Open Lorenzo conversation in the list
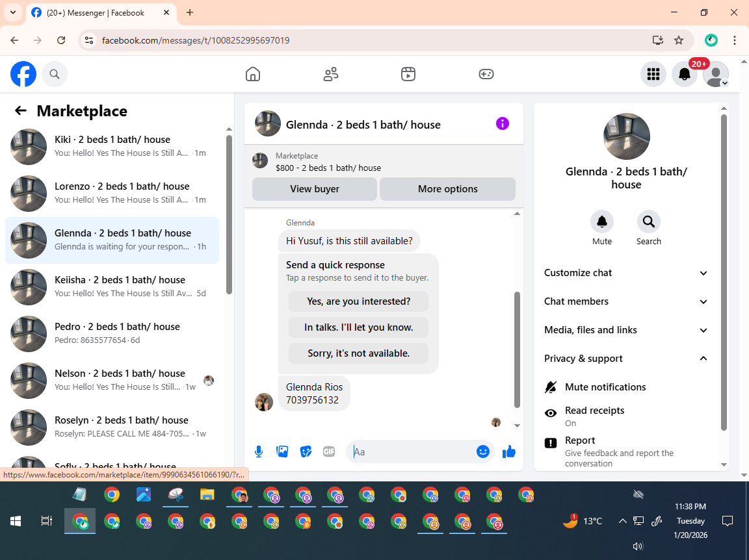The width and height of the screenshot is (749, 560). click(x=112, y=193)
